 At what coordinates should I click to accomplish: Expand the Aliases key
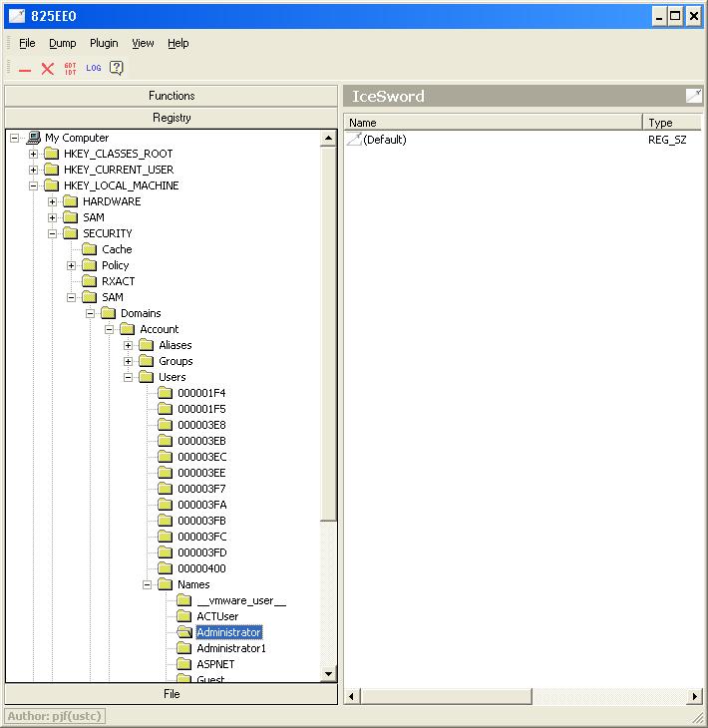(129, 345)
